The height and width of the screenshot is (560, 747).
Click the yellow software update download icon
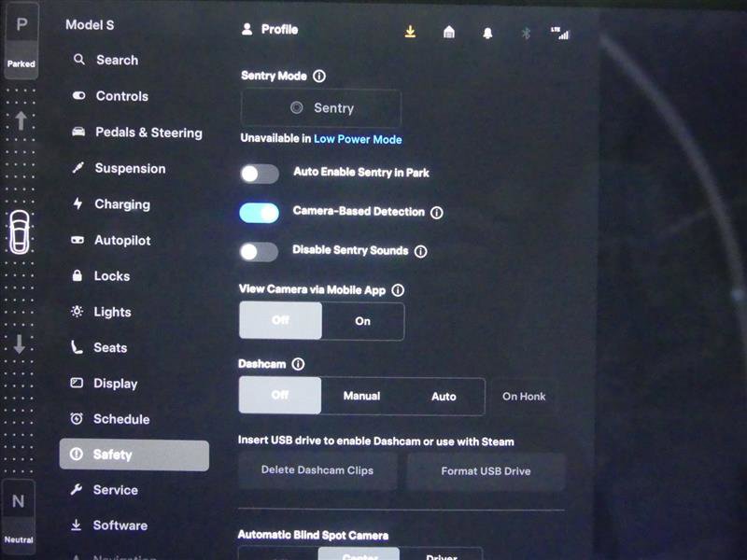point(410,32)
